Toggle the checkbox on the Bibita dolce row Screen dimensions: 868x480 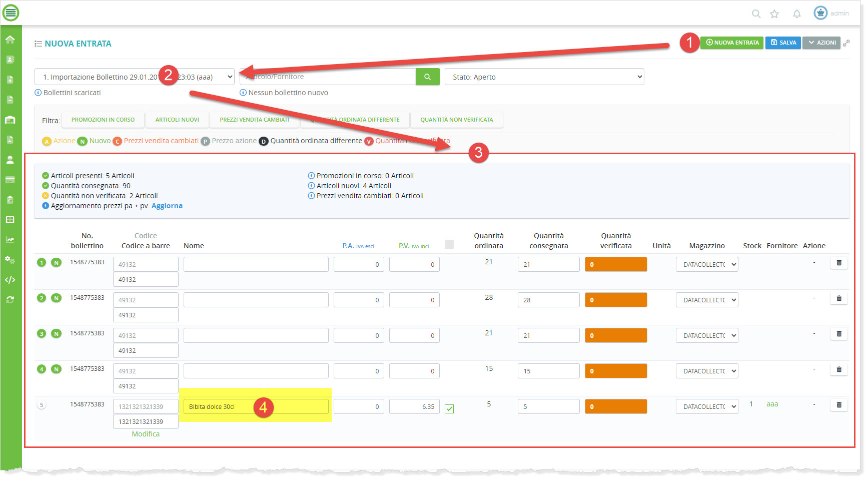(x=449, y=409)
